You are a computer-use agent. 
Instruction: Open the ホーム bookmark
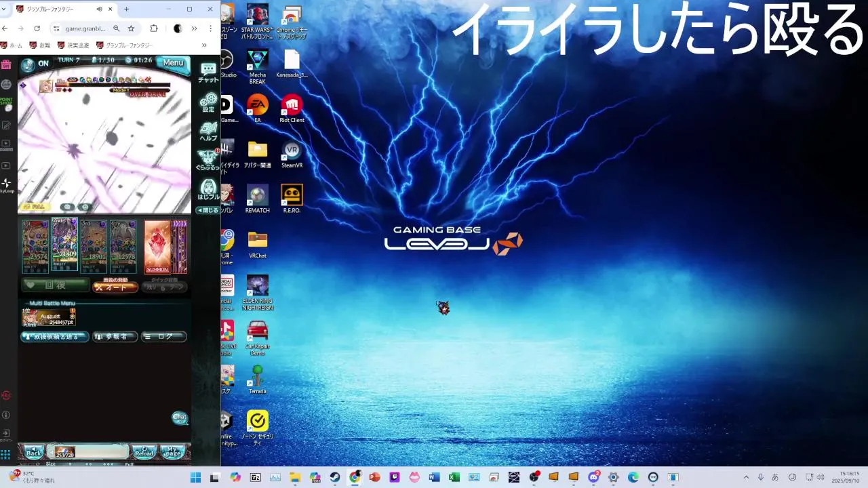point(12,45)
